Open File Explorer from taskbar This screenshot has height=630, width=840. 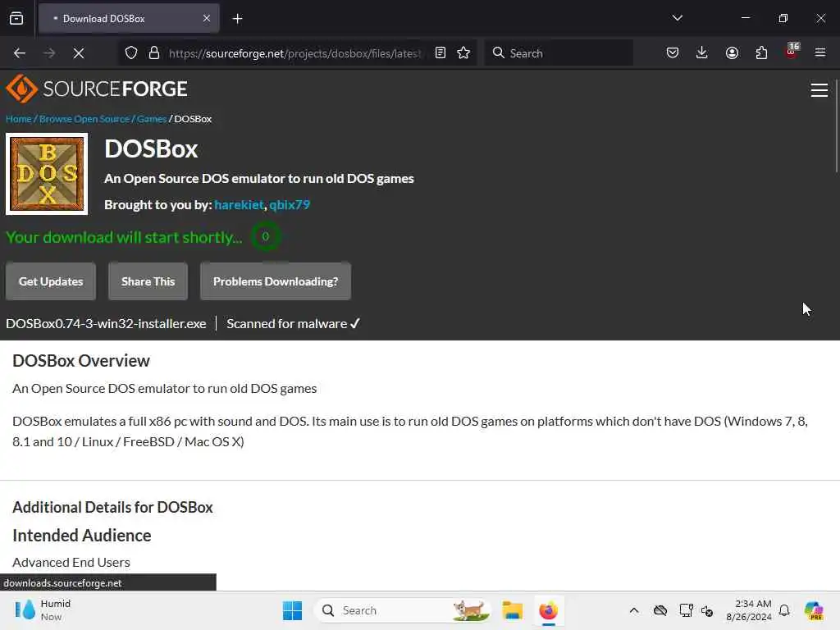pyautogui.click(x=512, y=610)
